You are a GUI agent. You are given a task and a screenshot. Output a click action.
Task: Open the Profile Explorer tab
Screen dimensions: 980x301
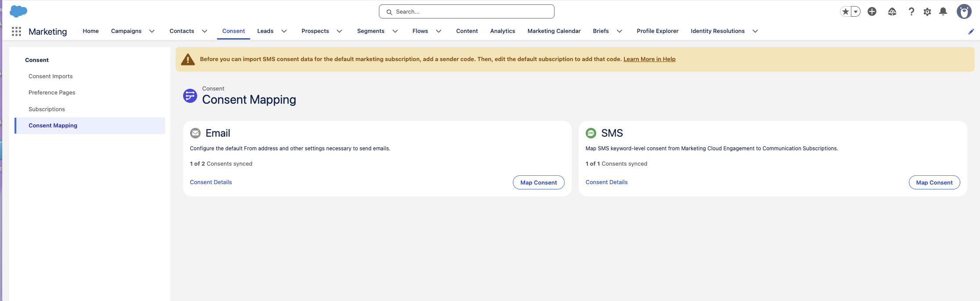tap(658, 31)
